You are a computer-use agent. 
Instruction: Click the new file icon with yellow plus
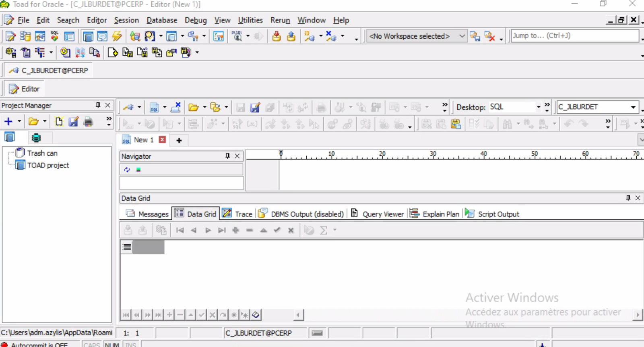[113, 52]
